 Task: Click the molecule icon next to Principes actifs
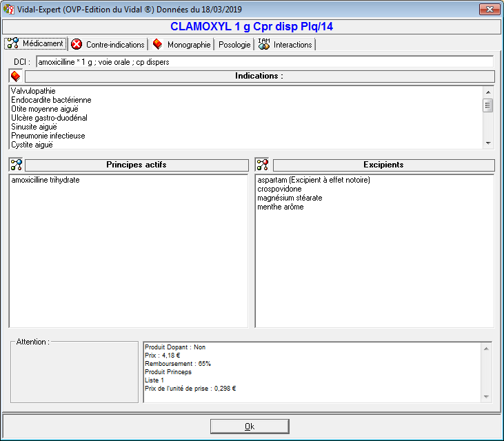pos(16,165)
